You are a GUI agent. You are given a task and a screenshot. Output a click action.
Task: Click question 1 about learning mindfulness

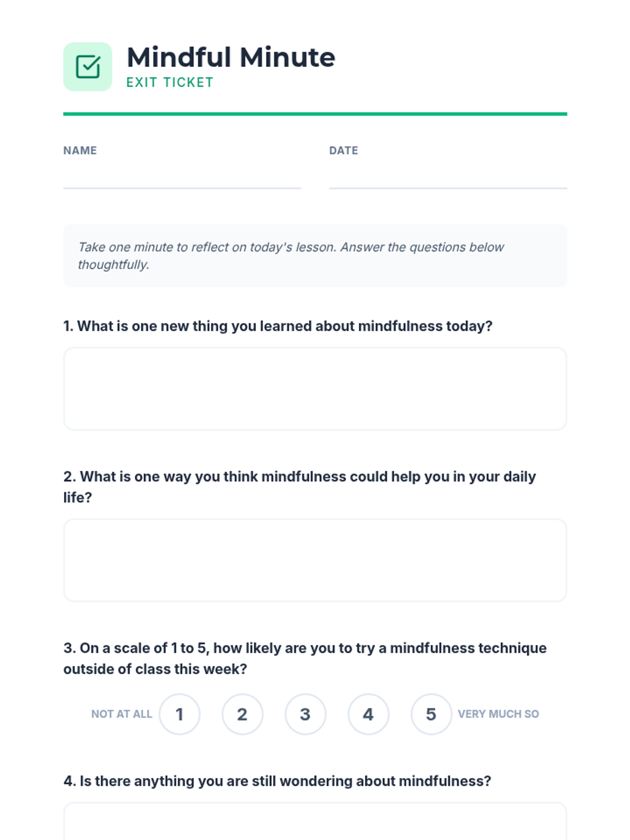(x=278, y=326)
